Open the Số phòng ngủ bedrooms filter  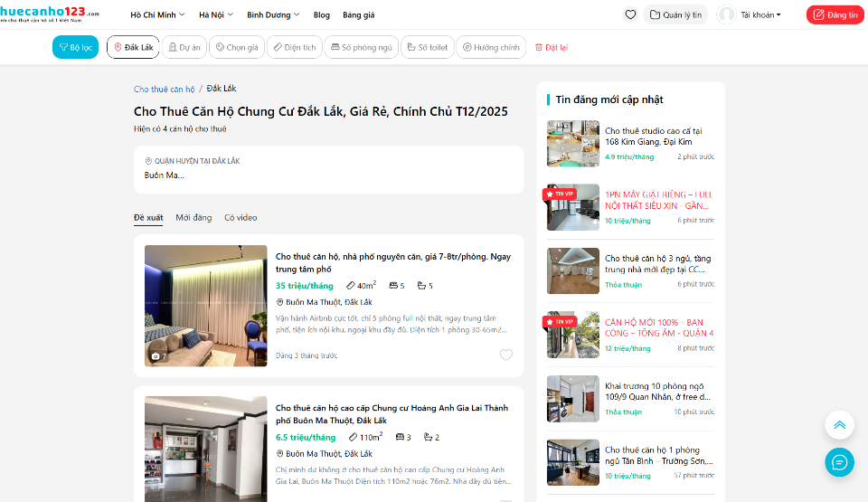tap(362, 47)
